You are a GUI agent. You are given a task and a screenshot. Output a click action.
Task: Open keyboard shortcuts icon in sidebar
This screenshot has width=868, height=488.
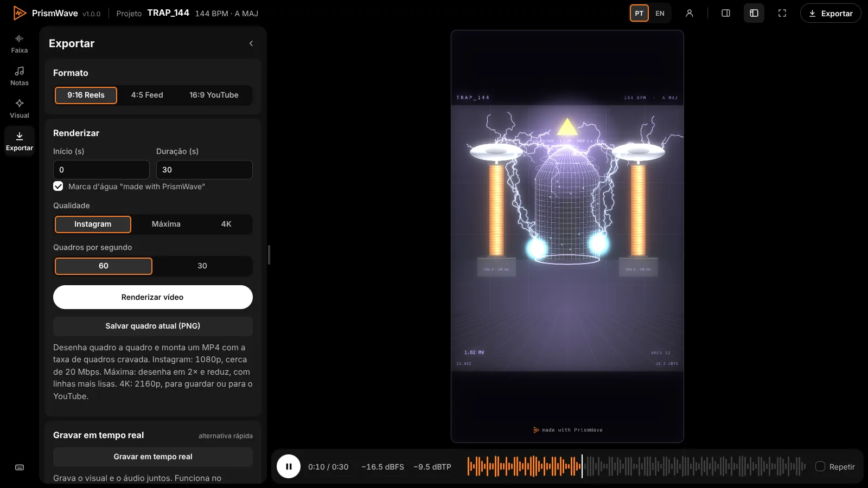(20, 467)
